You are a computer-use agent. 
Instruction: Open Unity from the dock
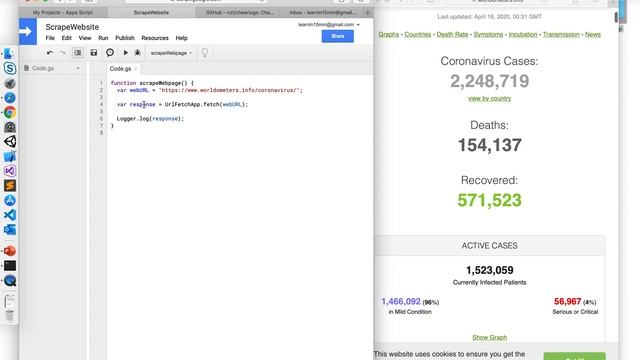click(10, 142)
